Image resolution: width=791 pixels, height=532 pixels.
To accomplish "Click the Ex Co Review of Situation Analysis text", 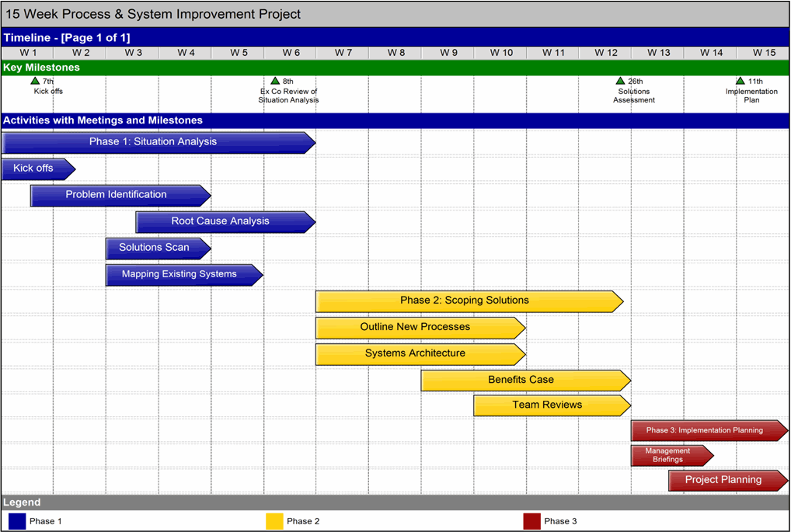I will 288,96.
